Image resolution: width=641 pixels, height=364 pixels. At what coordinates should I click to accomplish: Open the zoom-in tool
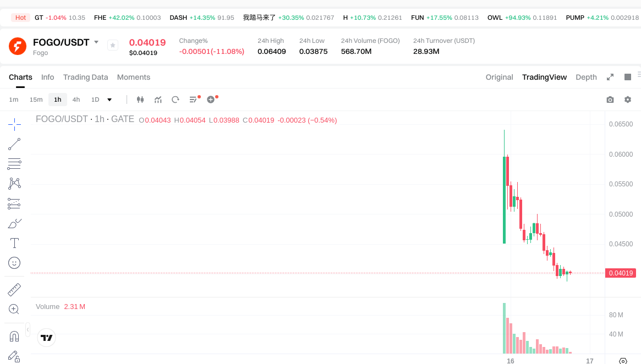coord(14,308)
